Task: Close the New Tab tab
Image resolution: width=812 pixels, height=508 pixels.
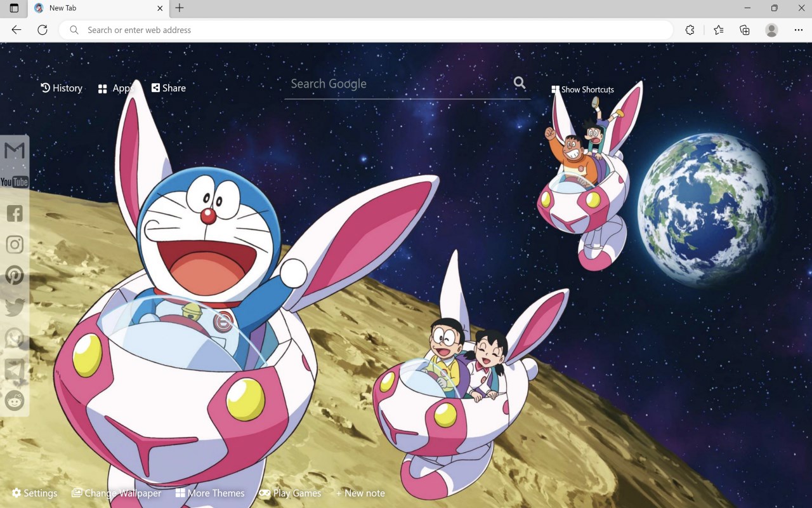Action: point(160,8)
